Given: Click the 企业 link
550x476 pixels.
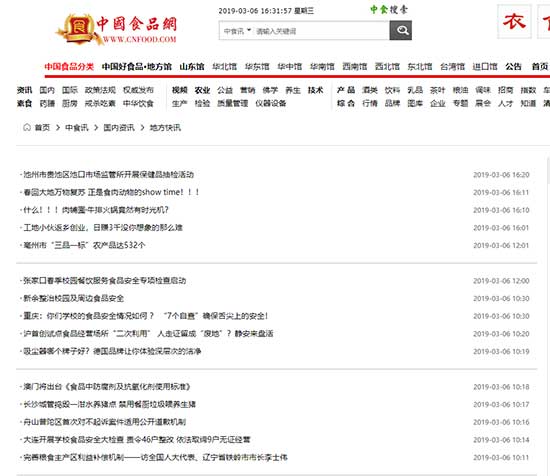Looking at the screenshot, I should tap(438, 103).
